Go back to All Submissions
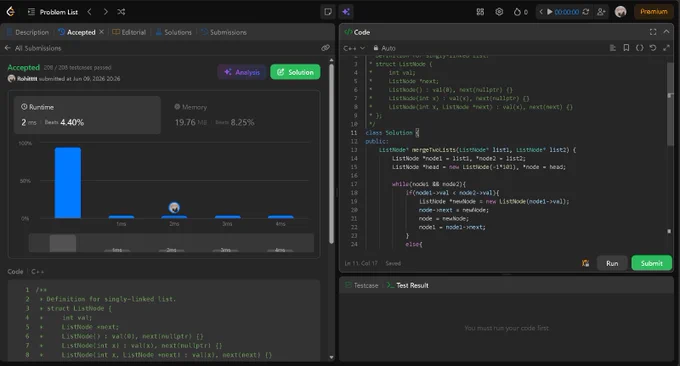This screenshot has height=366, width=680. pos(33,48)
